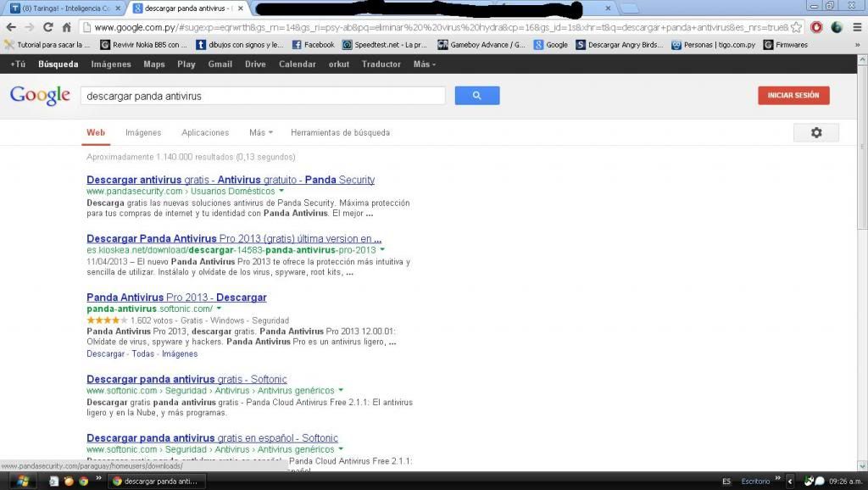Open orkut from the Google bar
Viewport: 868px width, 490px height.
(x=339, y=64)
